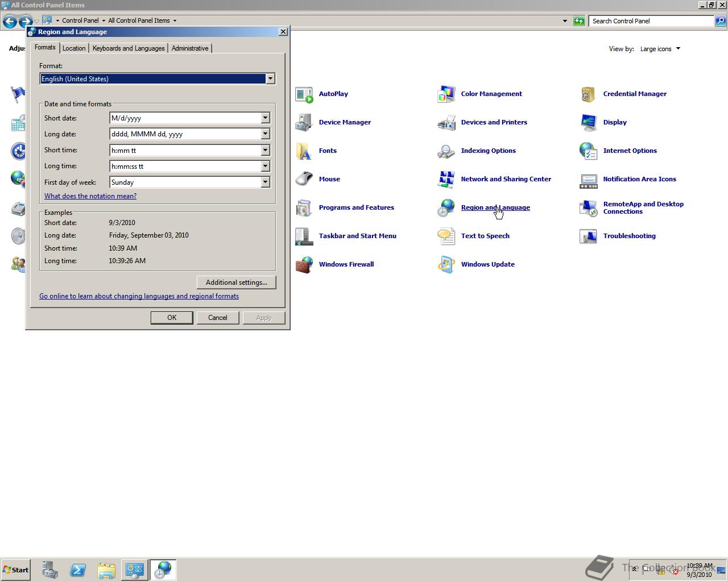728x582 pixels.
Task: Open the Troubleshooting icon
Action: click(x=589, y=236)
